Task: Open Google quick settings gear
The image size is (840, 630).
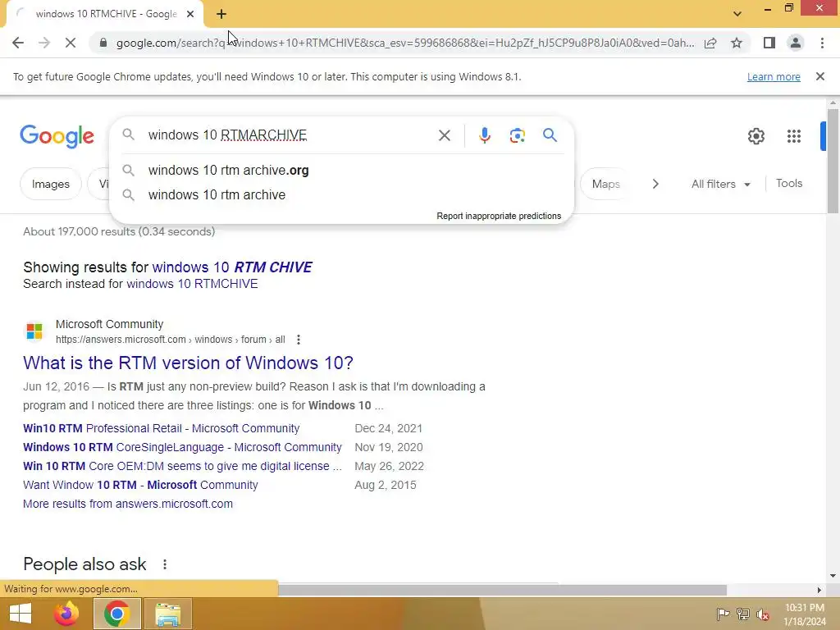Action: tap(756, 136)
